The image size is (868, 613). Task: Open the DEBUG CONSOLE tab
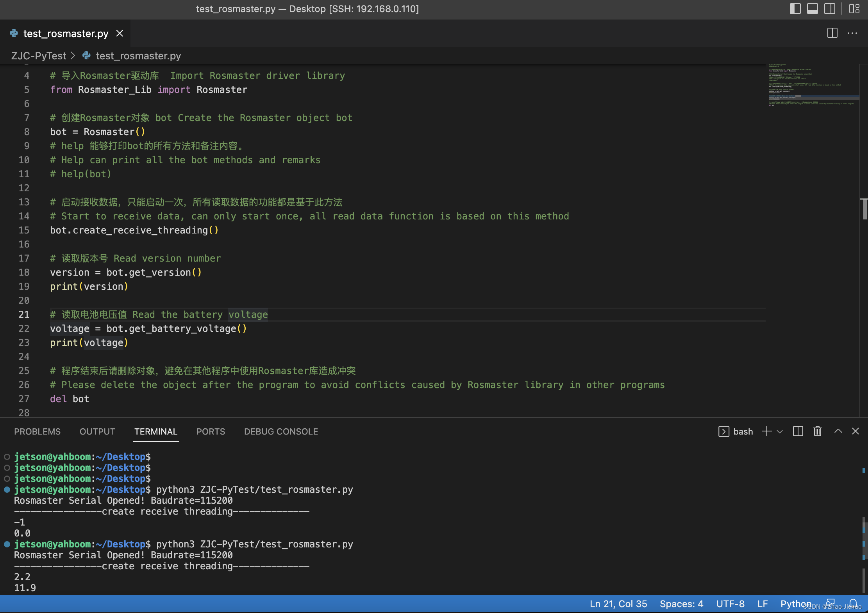(x=281, y=431)
